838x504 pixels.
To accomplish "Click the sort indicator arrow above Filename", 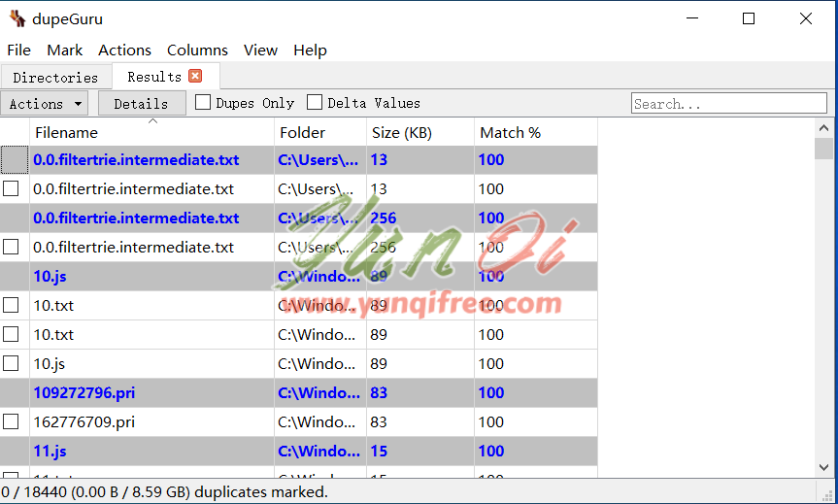I will 152,121.
